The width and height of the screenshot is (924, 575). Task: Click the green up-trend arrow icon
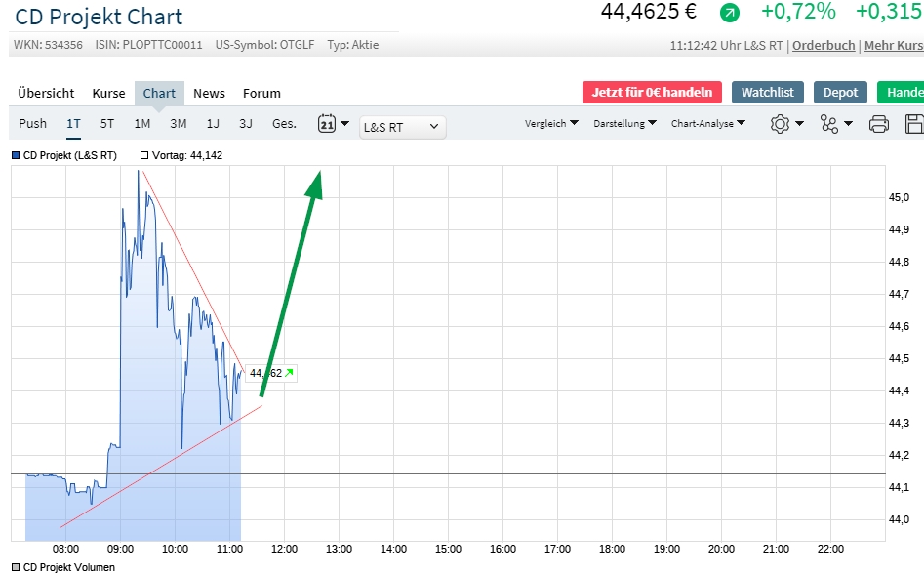tap(730, 13)
